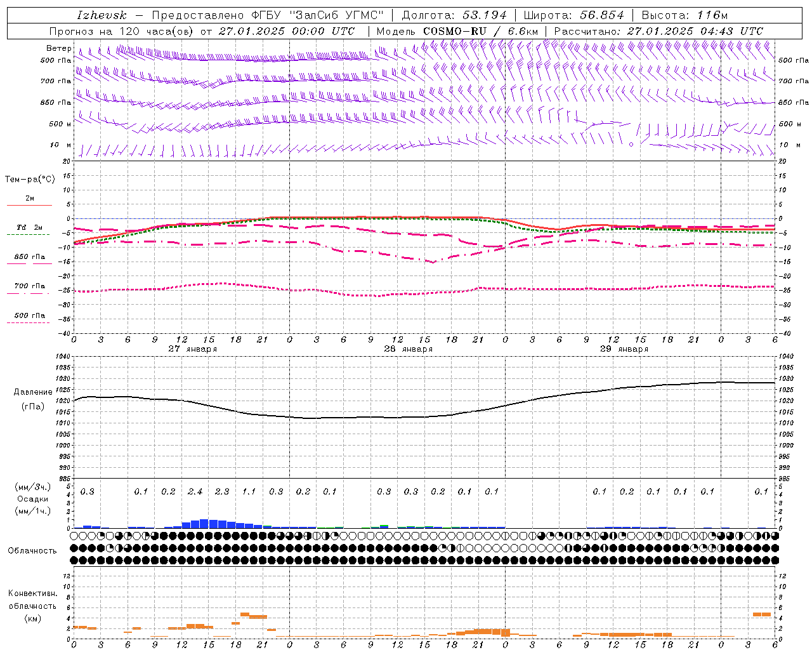Click the 'Осадки' precipitation panel label
Screen dimensions: 812x650
point(32,499)
